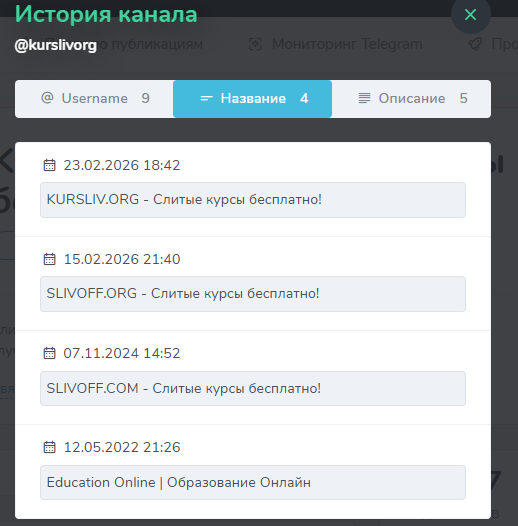Click the date 07.11.2024 14:52
Viewport: 518px width, 526px height.
pyautogui.click(x=122, y=353)
